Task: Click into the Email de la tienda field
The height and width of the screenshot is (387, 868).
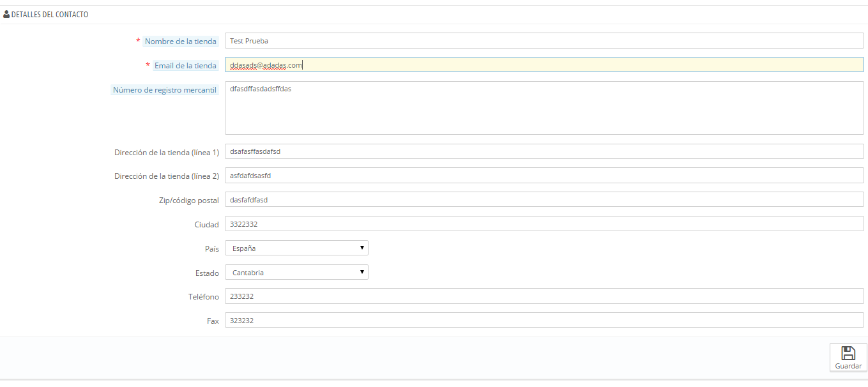Action: tap(544, 64)
